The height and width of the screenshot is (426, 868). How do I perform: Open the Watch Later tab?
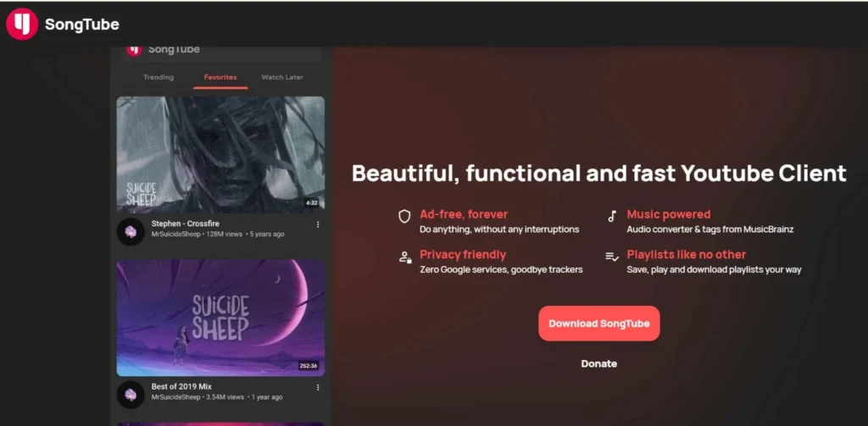point(282,77)
